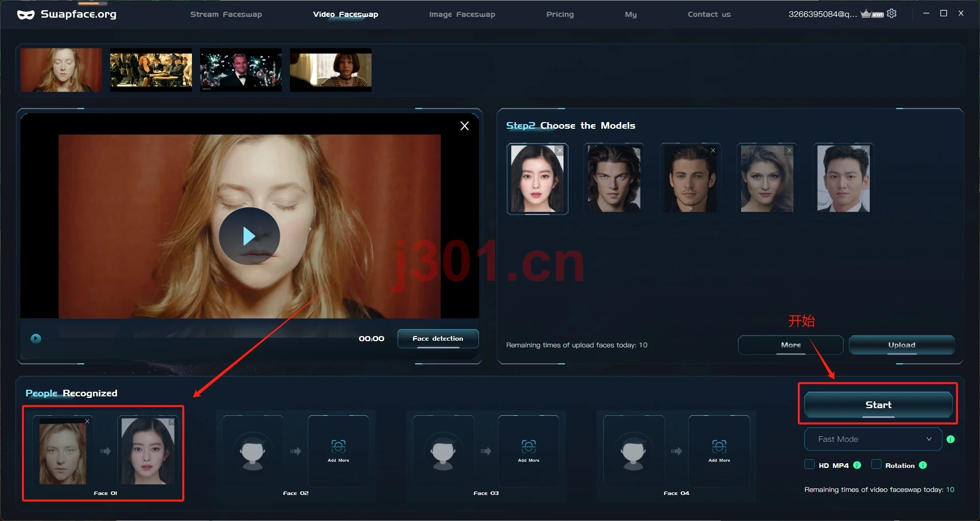Screen dimensions: 980x521
Task: Click Add More icon for Face 02
Action: [x=338, y=451]
